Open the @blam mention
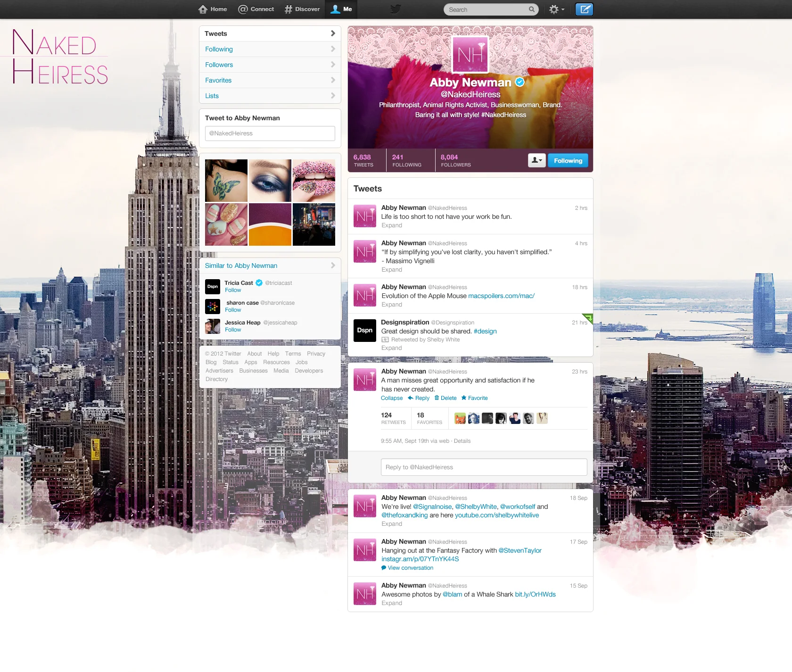The height and width of the screenshot is (672, 792). click(452, 594)
